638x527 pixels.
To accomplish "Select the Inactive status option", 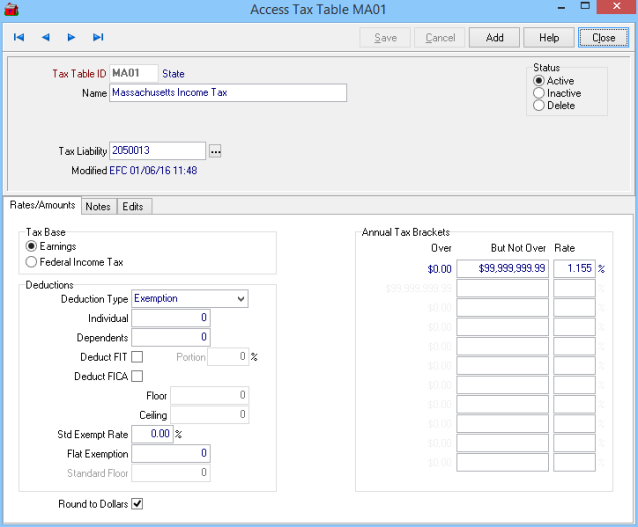I will tap(540, 93).
